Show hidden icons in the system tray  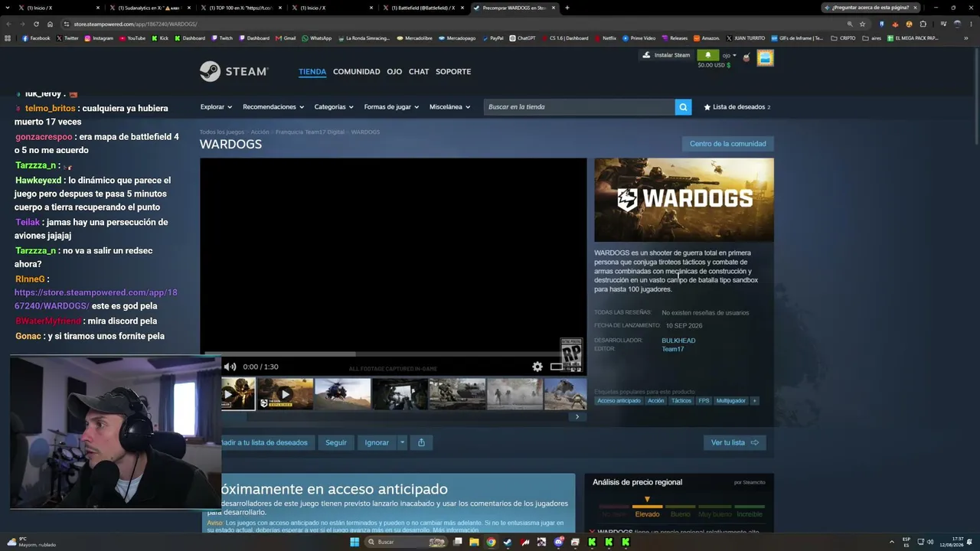(x=890, y=542)
